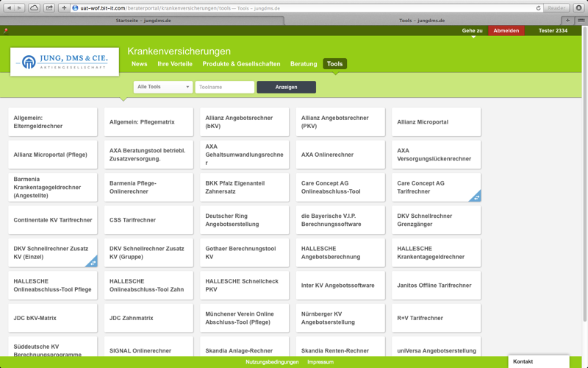Open AXA Gehaltsumwandlungsrechner tile
The image size is (588, 368).
pyautogui.click(x=245, y=155)
